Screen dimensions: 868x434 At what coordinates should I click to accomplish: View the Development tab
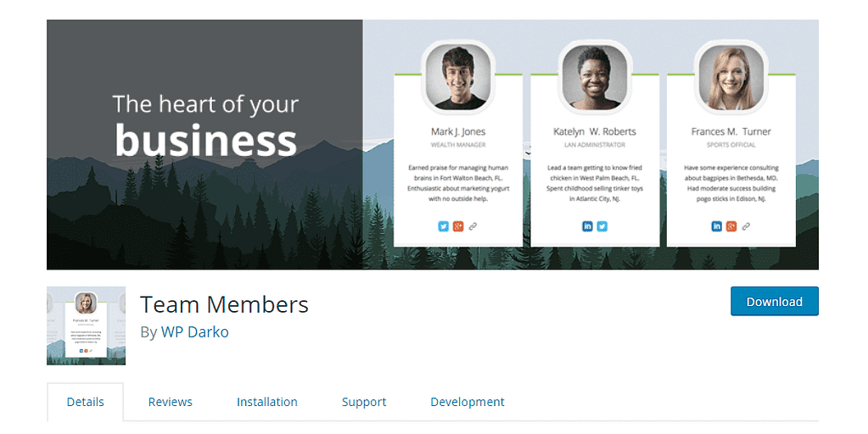[467, 402]
